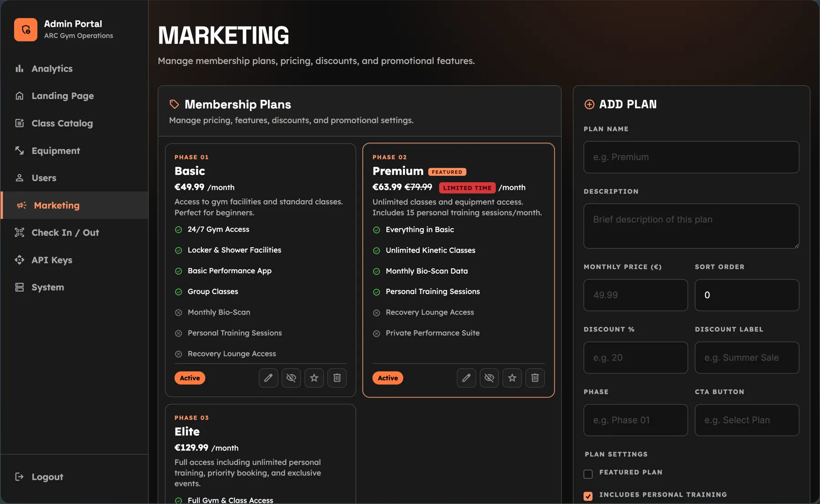
Task: Edit the Premium plan with pencil icon
Action: 466,378
